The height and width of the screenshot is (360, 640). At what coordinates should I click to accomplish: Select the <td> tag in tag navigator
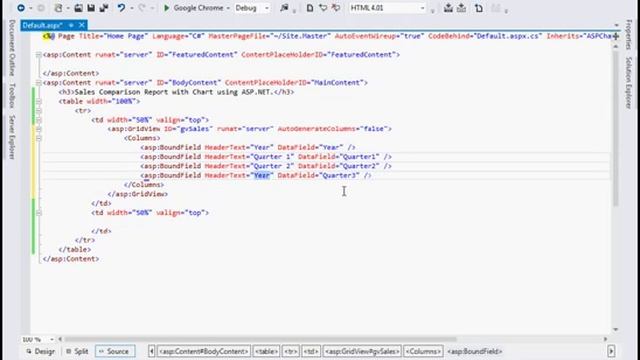(311, 351)
